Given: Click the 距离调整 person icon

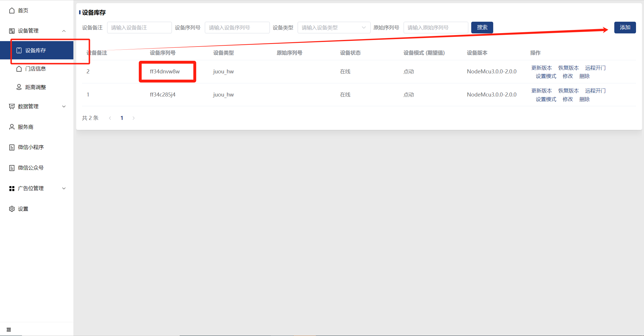Looking at the screenshot, I should tap(19, 87).
